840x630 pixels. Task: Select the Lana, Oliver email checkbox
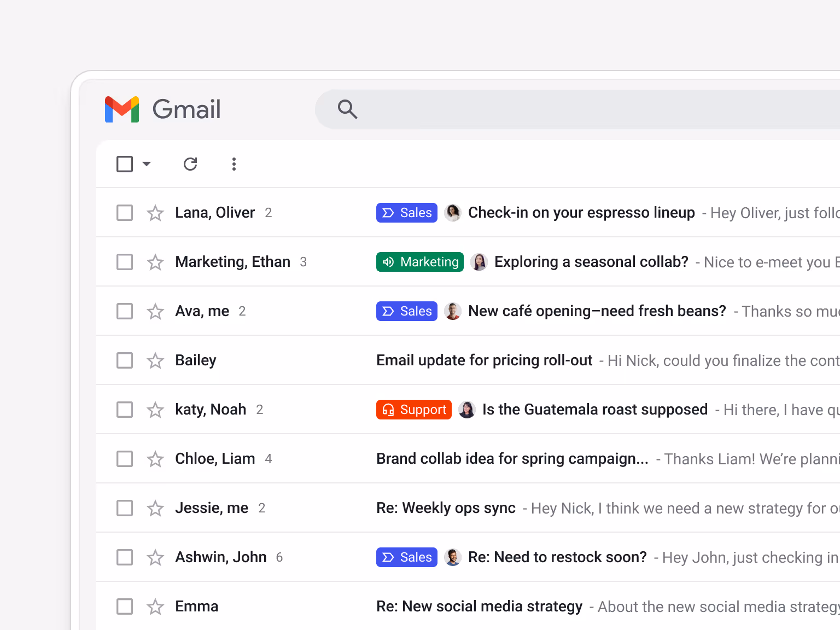tap(125, 213)
